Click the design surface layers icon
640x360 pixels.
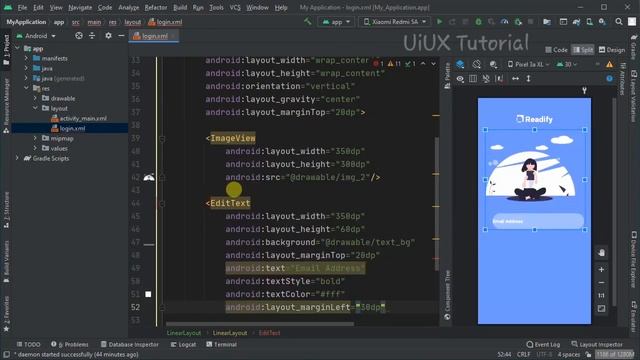[460, 64]
